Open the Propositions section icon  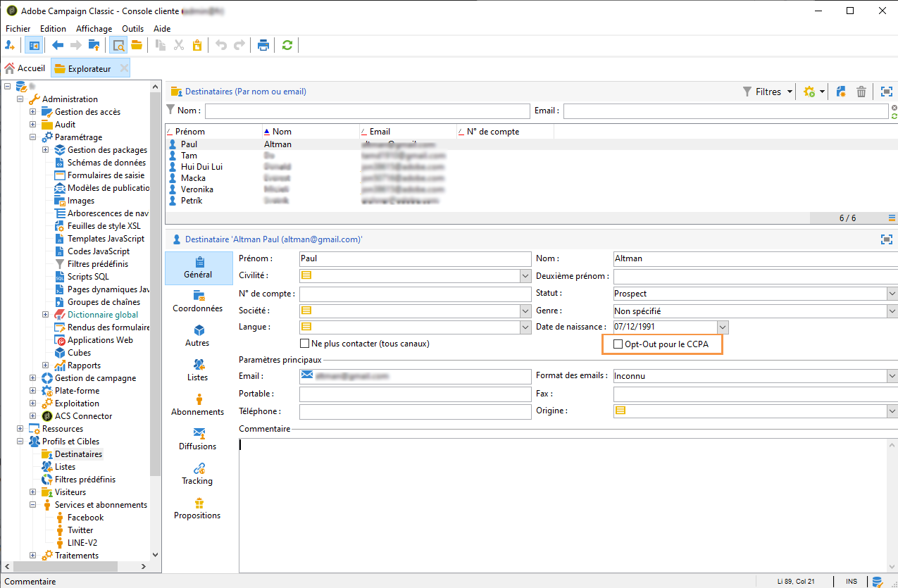(198, 503)
